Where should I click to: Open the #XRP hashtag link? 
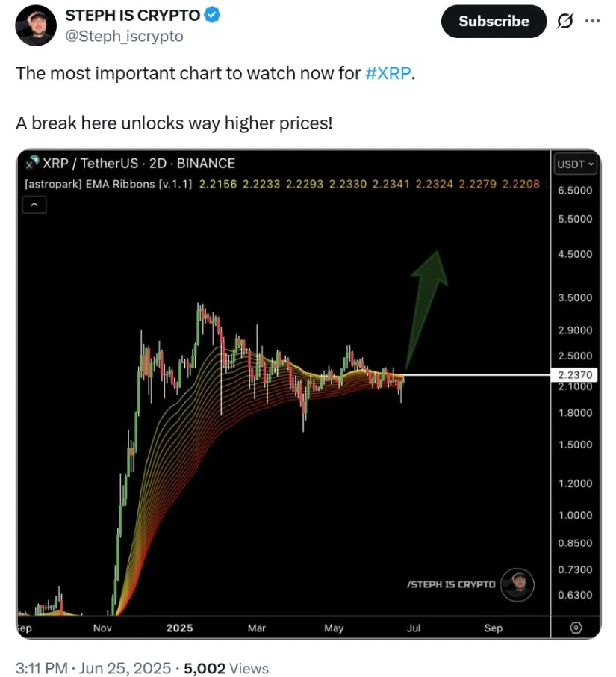tap(388, 75)
